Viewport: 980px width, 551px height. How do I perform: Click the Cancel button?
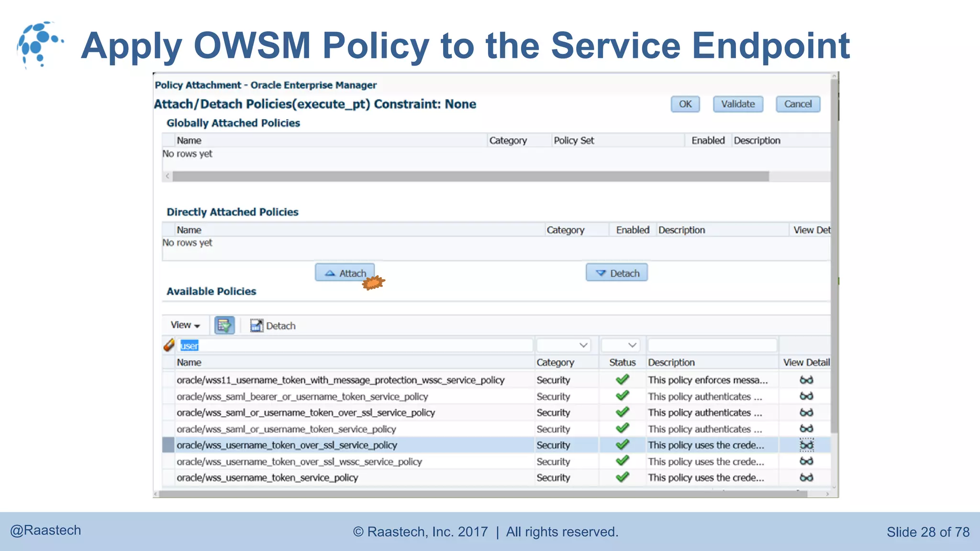pos(798,104)
